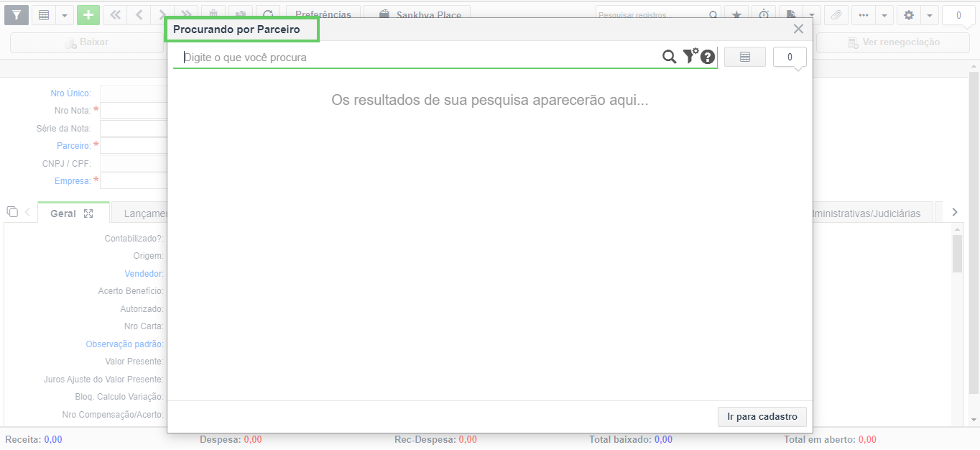Click the inner Geral panel scrollbar thumb
The height and width of the screenshot is (450, 980).
[x=957, y=254]
